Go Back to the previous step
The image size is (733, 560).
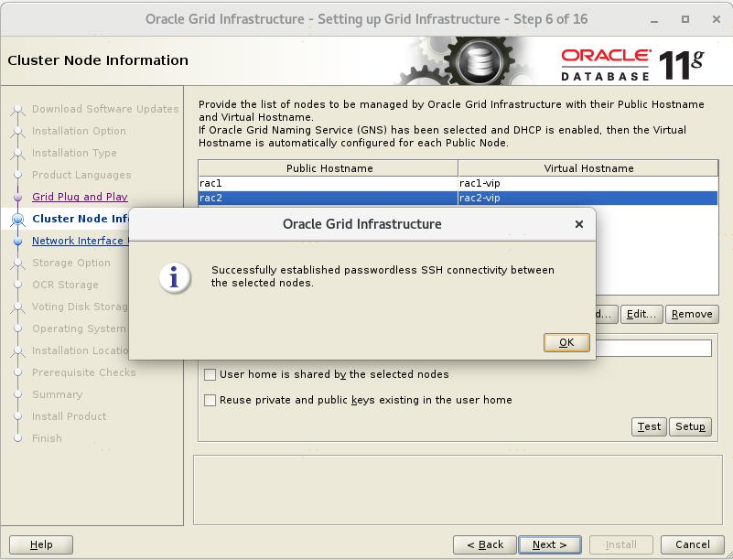484,544
